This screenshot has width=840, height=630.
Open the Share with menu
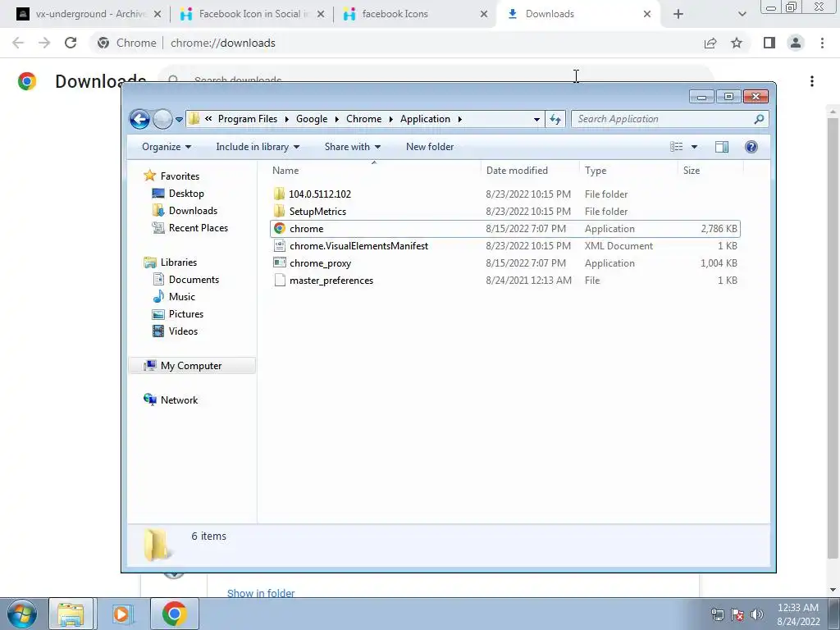[353, 147]
